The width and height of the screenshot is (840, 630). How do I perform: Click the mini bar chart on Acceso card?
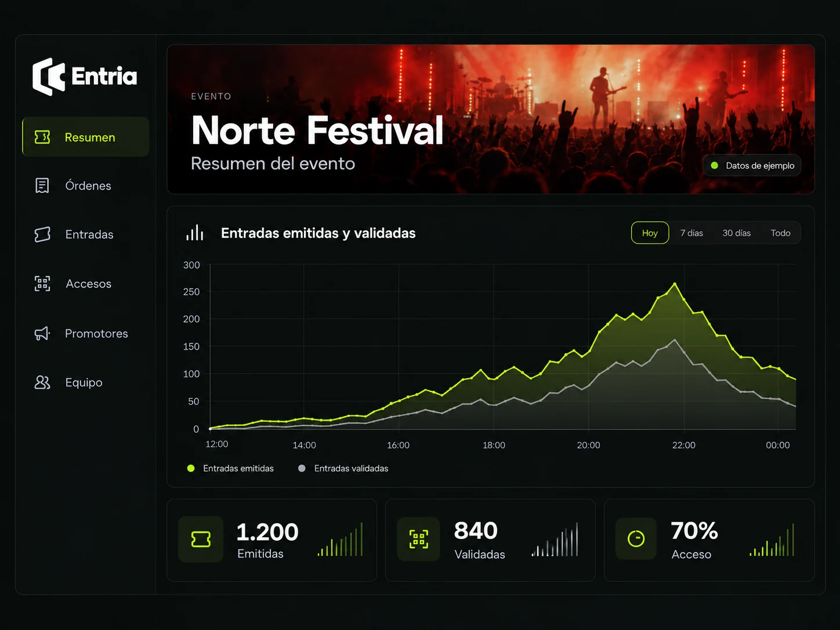pyautogui.click(x=772, y=540)
